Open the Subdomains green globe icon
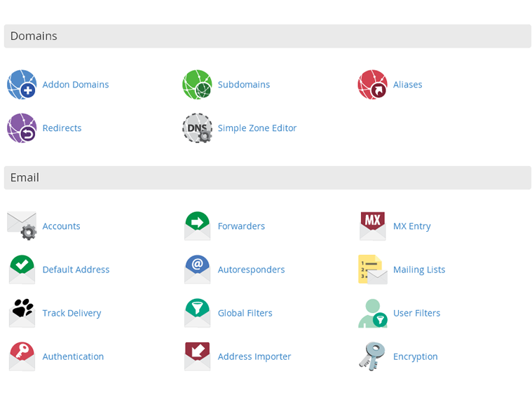Screen dimensions: 532x418 [x=197, y=85]
